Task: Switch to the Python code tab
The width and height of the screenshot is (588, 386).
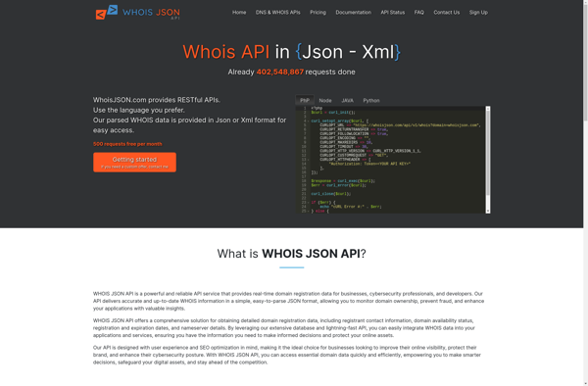Action: point(370,101)
